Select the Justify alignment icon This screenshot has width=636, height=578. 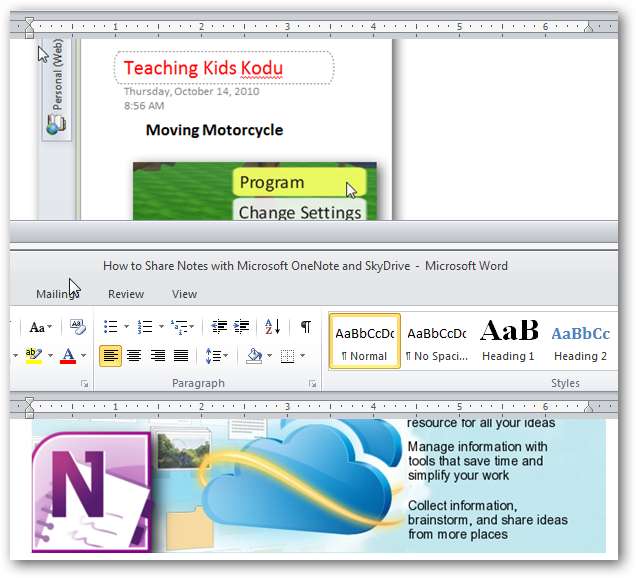pos(181,356)
